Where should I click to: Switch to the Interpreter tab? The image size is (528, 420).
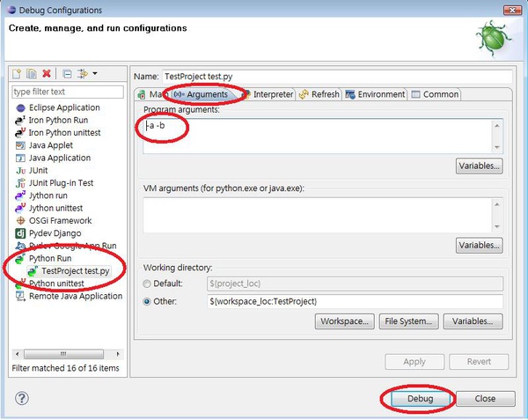pos(268,94)
